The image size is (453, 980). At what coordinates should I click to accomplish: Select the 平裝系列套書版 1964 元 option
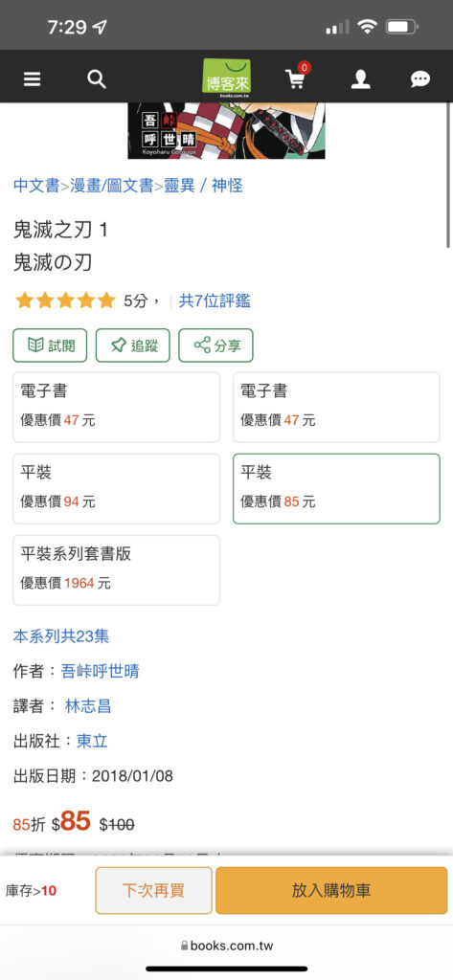pyautogui.click(x=117, y=570)
